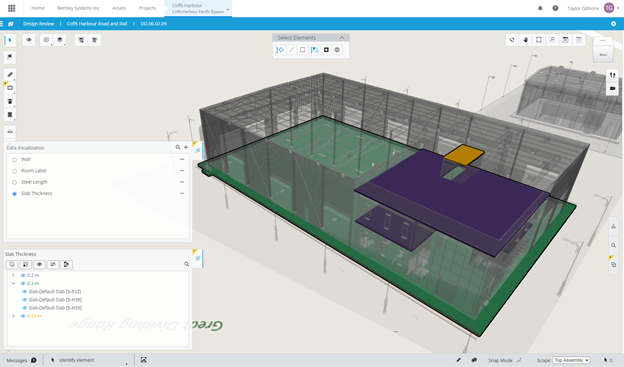Go to the Assets tab
This screenshot has width=624, height=367.
click(119, 8)
